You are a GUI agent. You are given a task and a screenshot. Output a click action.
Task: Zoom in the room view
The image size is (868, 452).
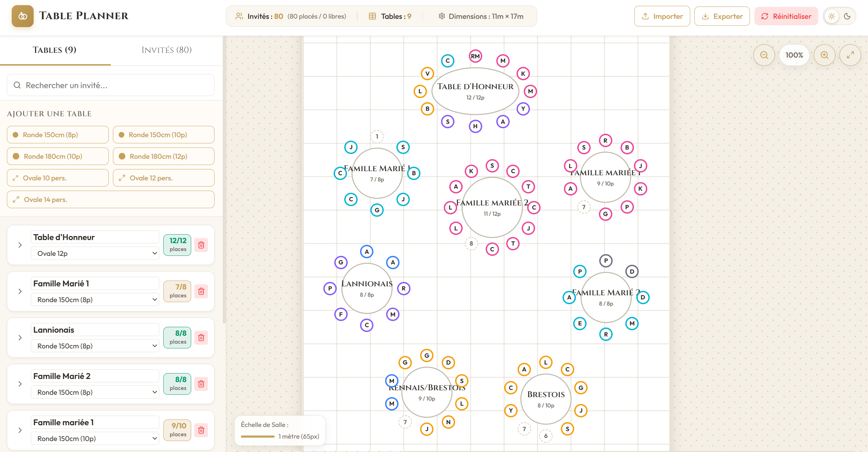tap(824, 55)
